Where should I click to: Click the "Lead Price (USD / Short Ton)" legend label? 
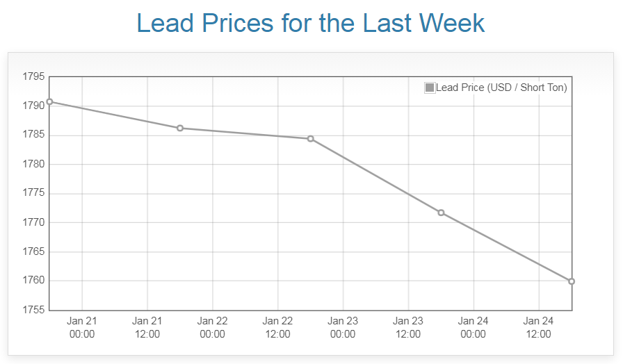[501, 88]
